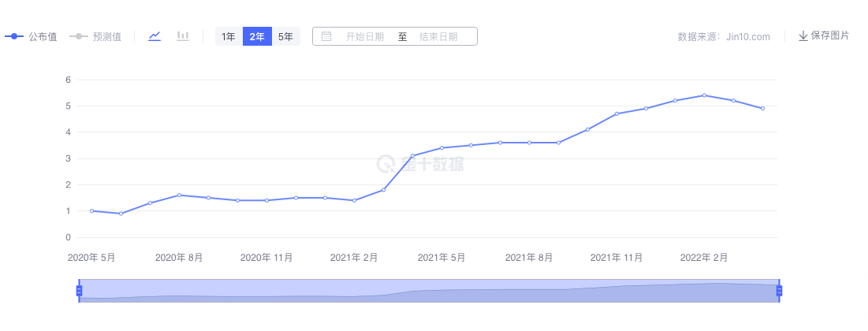Click the Jin10.com data source text
Image resolution: width=868 pixels, height=331 pixels.
748,37
